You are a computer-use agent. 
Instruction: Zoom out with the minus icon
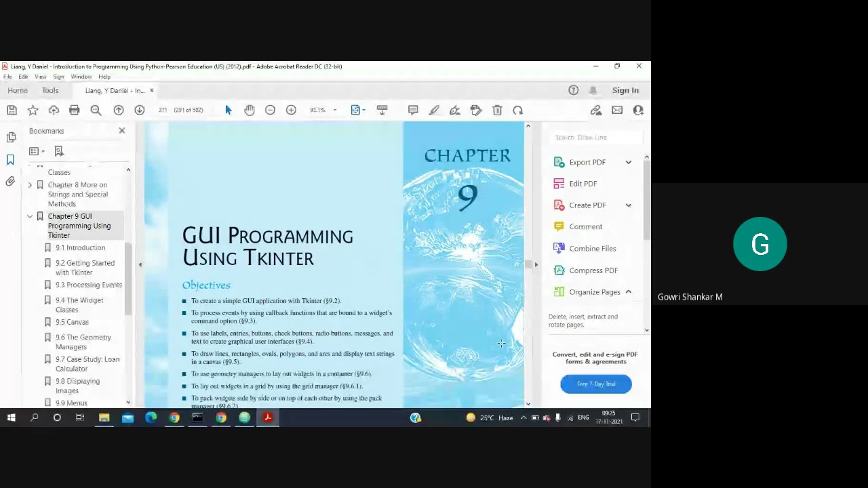[x=271, y=110]
